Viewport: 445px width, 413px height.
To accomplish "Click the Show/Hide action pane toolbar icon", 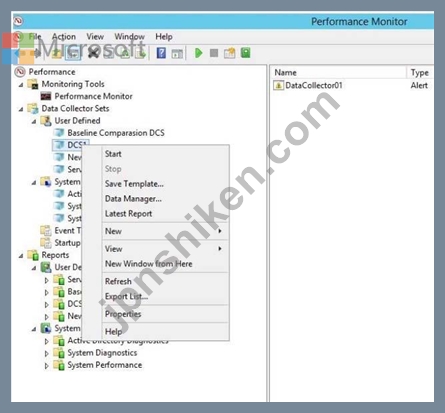I will click(x=177, y=53).
